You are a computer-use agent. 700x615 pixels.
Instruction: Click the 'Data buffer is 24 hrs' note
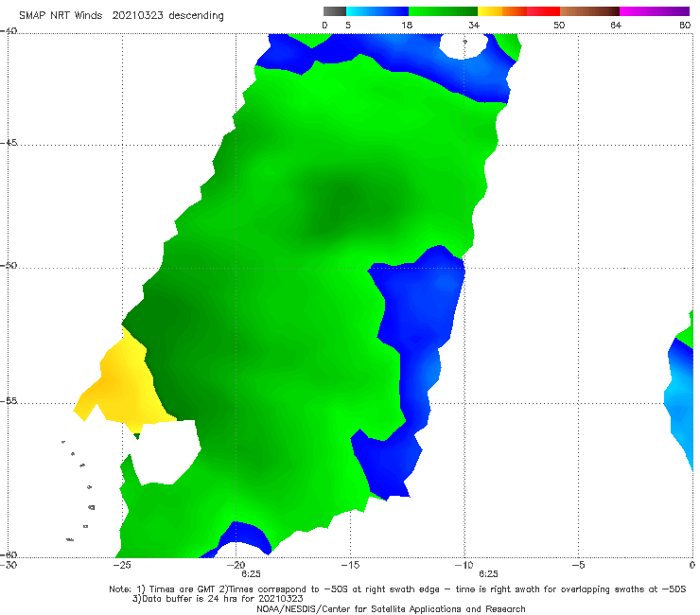[x=218, y=599]
